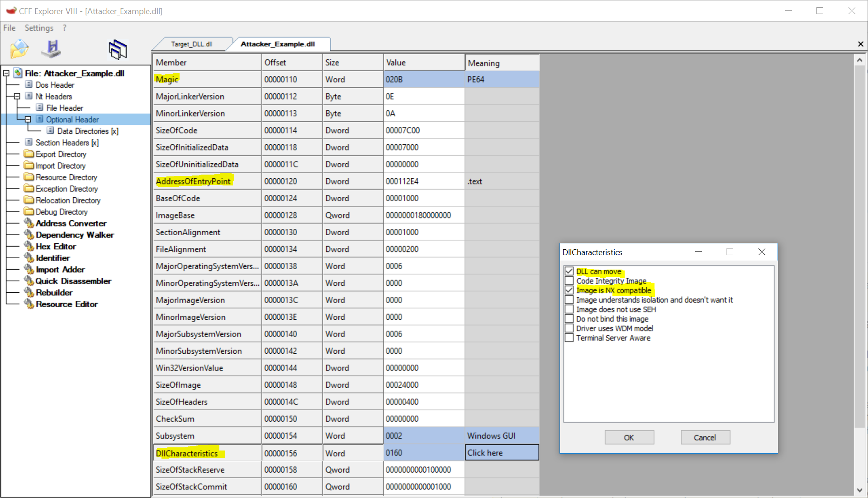The image size is (868, 498).
Task: Click the Exception Directory folder icon
Action: 29,188
